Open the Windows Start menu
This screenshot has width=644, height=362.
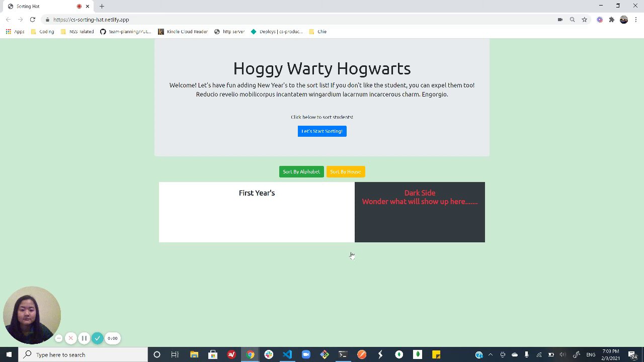coord(9,354)
